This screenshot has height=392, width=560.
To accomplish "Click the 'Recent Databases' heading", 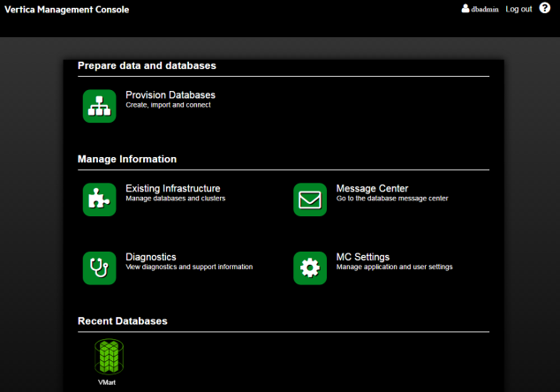I will 123,321.
